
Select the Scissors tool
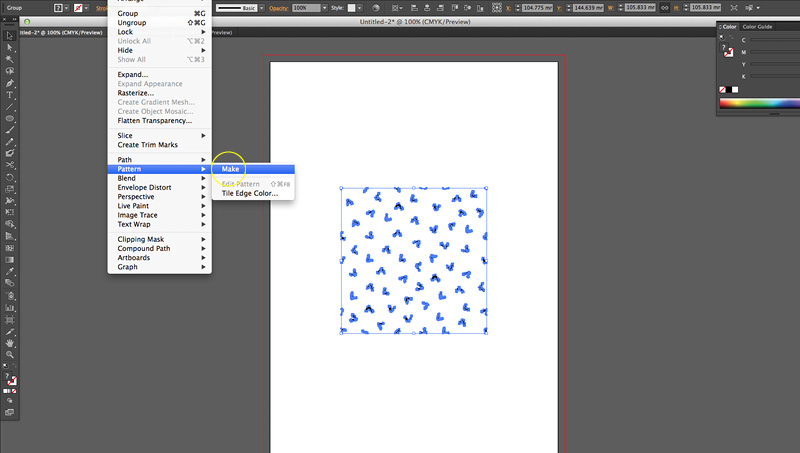pos(10,165)
